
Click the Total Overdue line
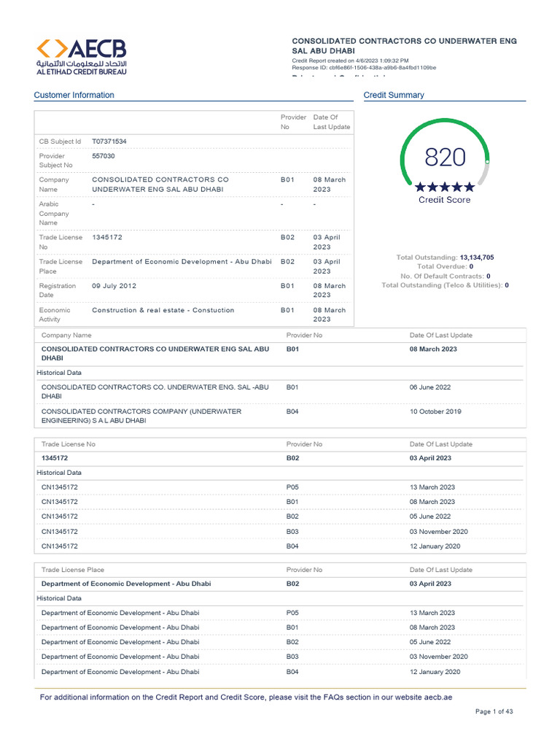coord(446,266)
